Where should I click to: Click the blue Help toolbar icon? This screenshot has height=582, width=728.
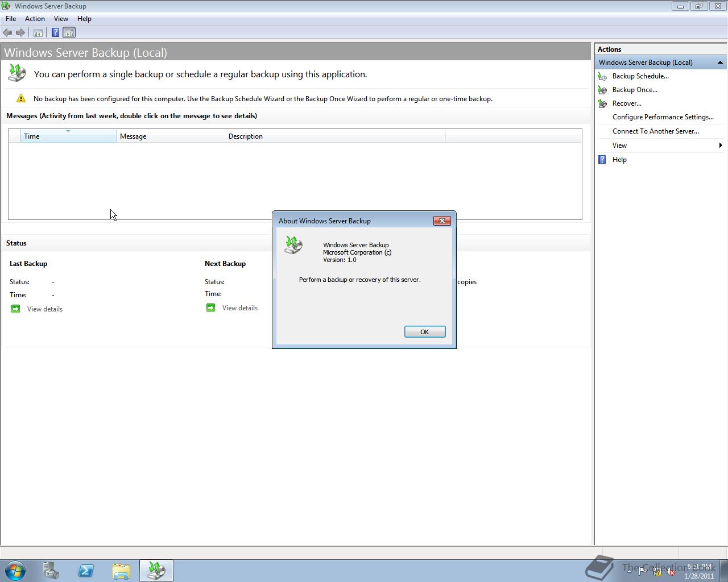point(55,32)
